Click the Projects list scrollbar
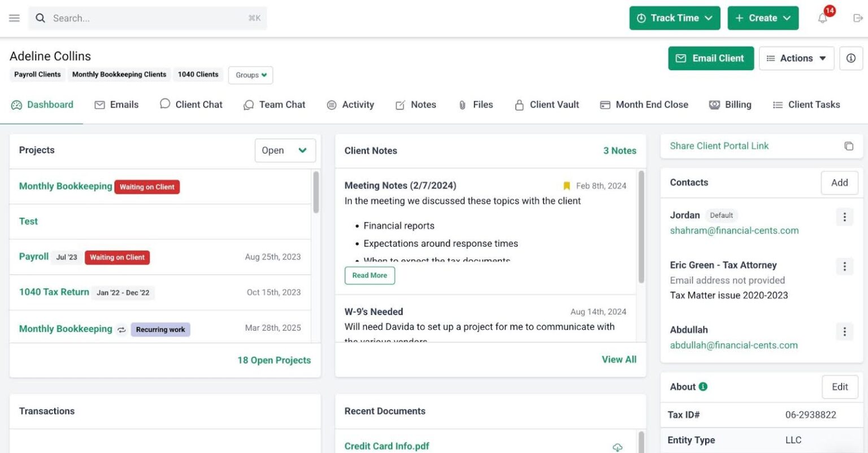The image size is (868, 453). coord(316,192)
